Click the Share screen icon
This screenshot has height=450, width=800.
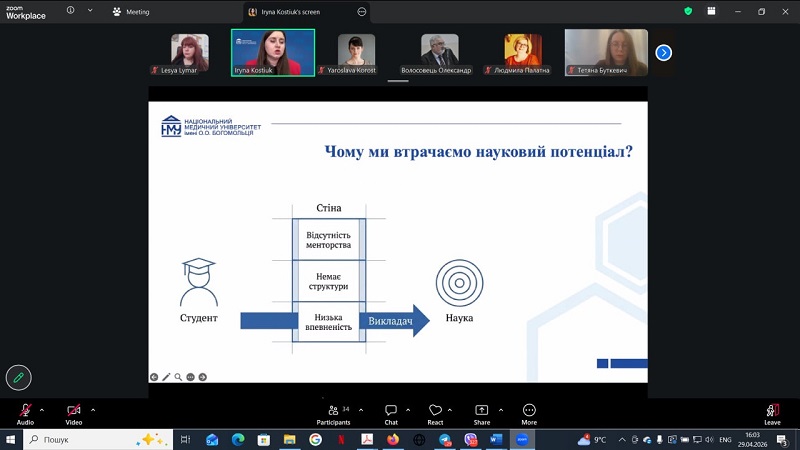(482, 414)
